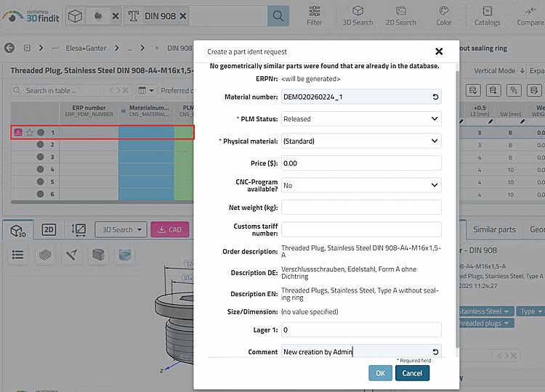
Task: Click the section cut view icon
Action: click(125, 255)
